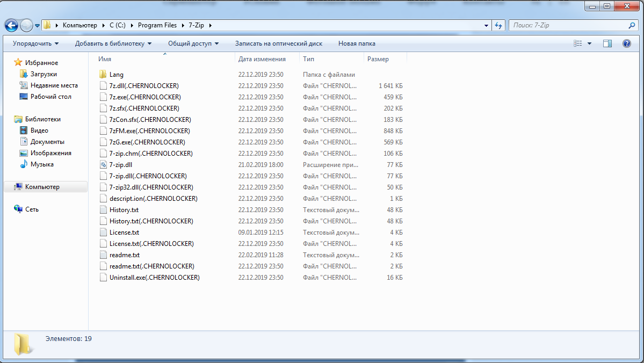Click type 'Расширение при...' of 7-zip.dll
The image size is (644, 363).
[x=331, y=165]
